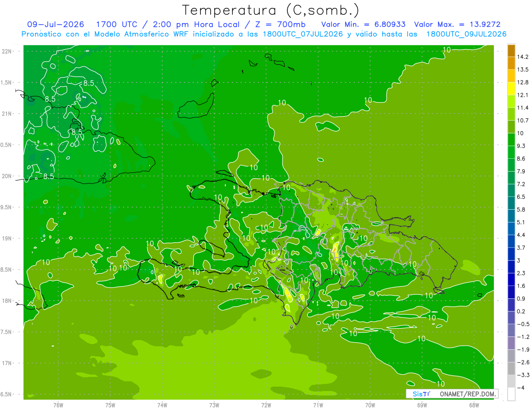Click the '11.4' color scale value

tap(522, 108)
